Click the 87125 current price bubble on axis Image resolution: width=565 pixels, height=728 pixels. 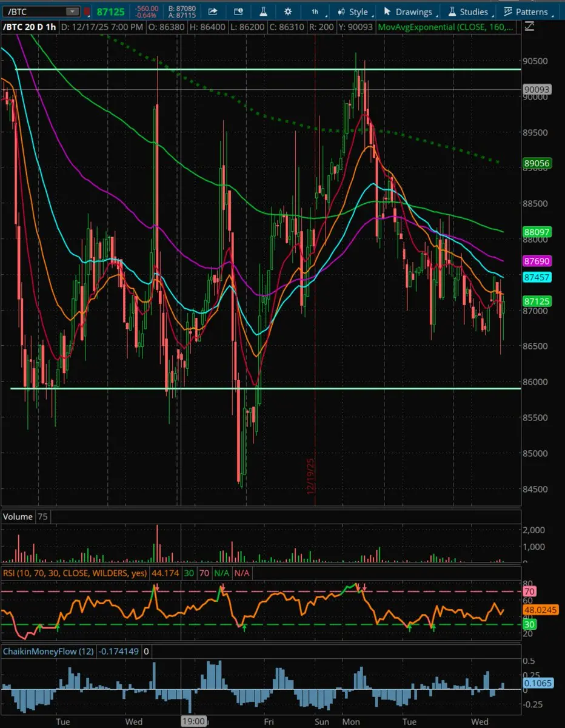(536, 301)
